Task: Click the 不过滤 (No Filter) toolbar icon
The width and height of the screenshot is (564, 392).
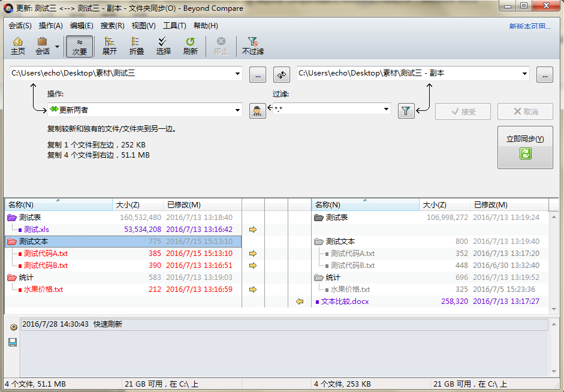Action: click(252, 46)
